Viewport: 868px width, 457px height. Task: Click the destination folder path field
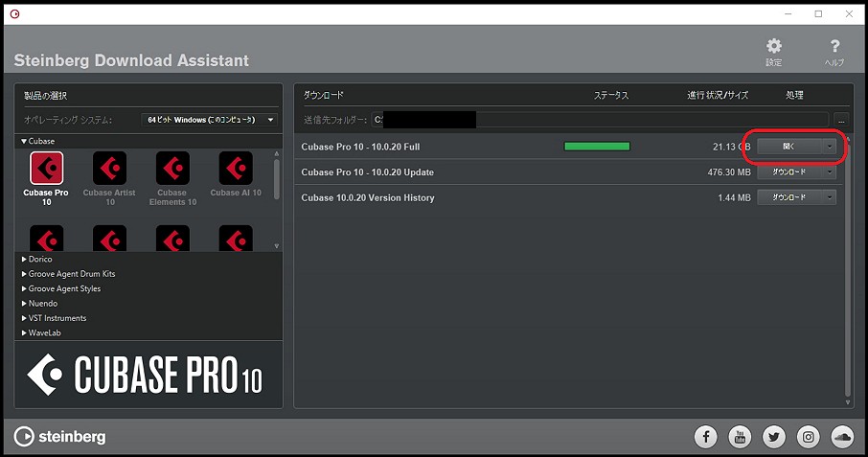(x=600, y=120)
